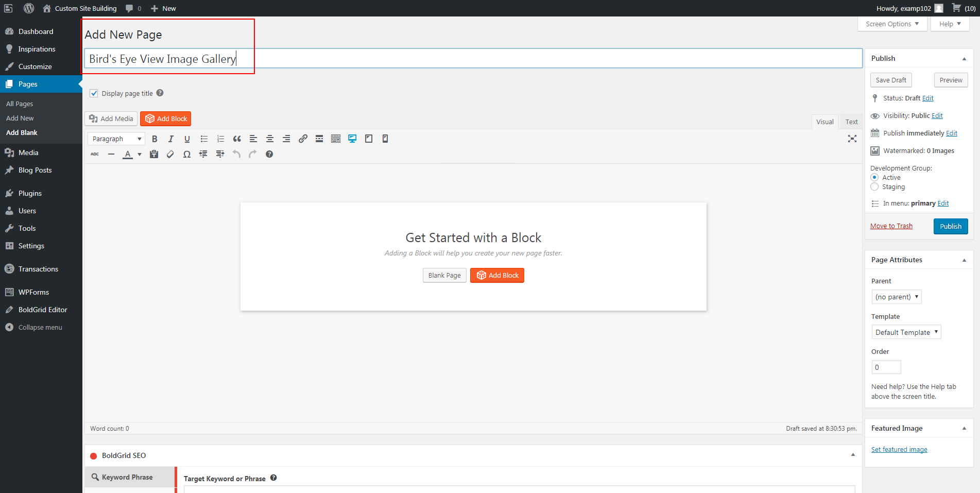Select the Keyword Phrase tab

(x=130, y=477)
